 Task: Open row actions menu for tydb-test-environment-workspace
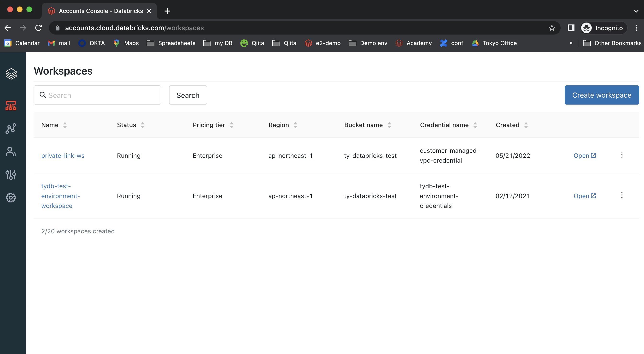[x=622, y=195]
